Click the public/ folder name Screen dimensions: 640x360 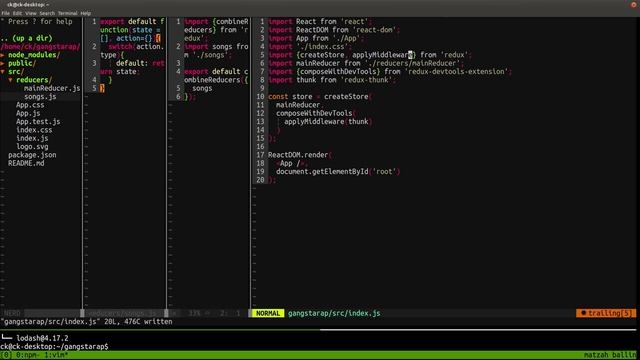click(22, 63)
